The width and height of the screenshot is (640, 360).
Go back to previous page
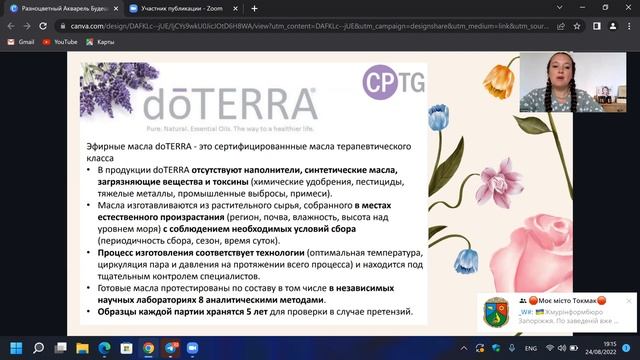pyautogui.click(x=11, y=26)
